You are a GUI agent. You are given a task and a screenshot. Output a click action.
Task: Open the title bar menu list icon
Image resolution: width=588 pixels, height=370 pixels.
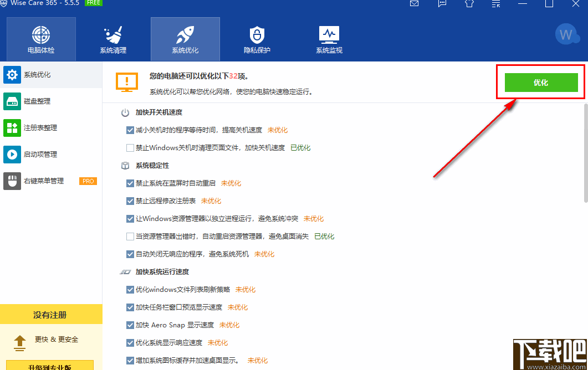[x=496, y=4]
